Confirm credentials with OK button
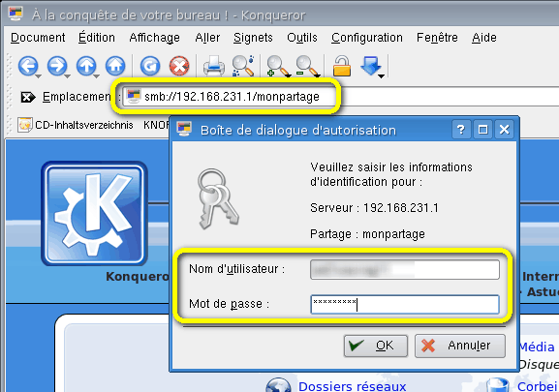This screenshot has height=392, width=559. point(375,346)
